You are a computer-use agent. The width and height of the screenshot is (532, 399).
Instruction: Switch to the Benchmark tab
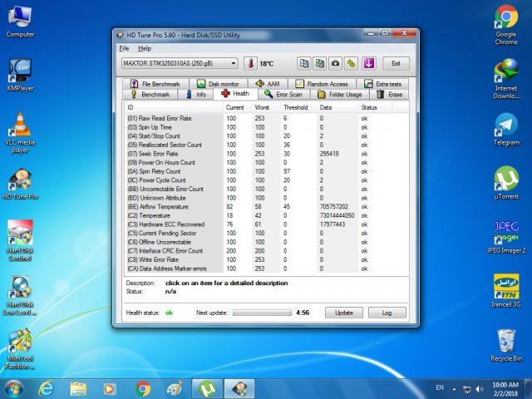pos(150,95)
